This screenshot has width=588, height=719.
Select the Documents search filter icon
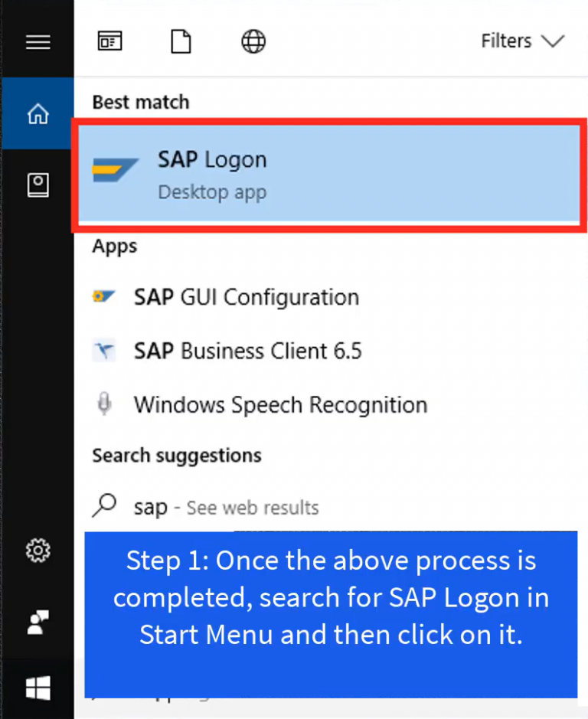coord(181,41)
